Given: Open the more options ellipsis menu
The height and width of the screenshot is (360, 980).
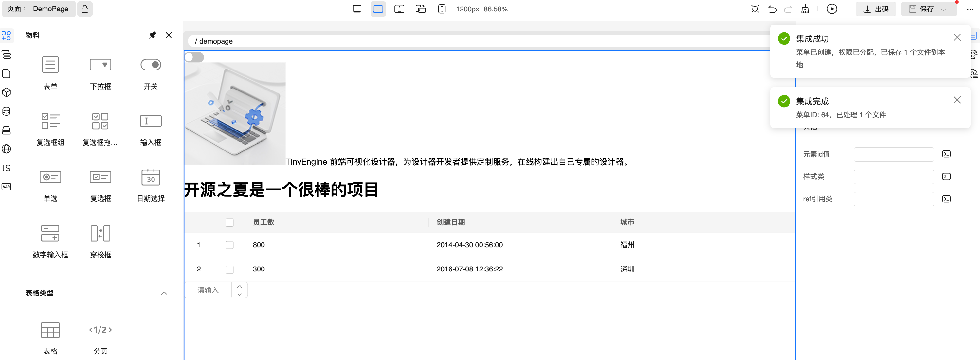Looking at the screenshot, I should click(970, 10).
